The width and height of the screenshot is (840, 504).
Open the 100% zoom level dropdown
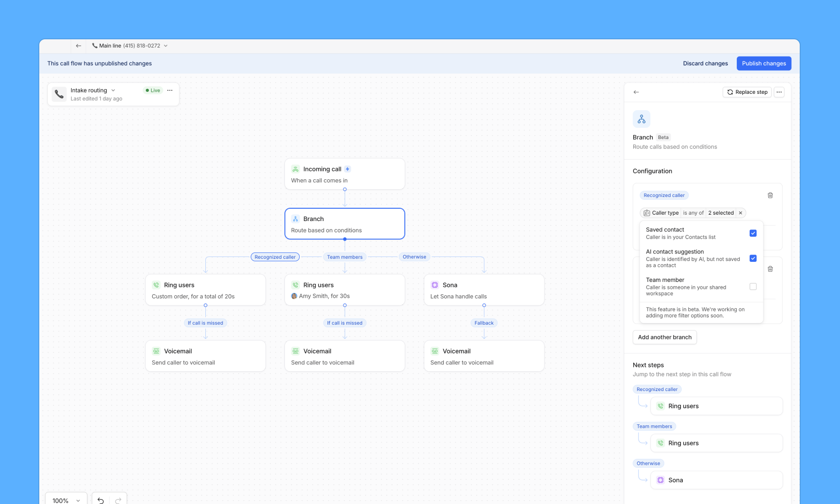pyautogui.click(x=66, y=500)
